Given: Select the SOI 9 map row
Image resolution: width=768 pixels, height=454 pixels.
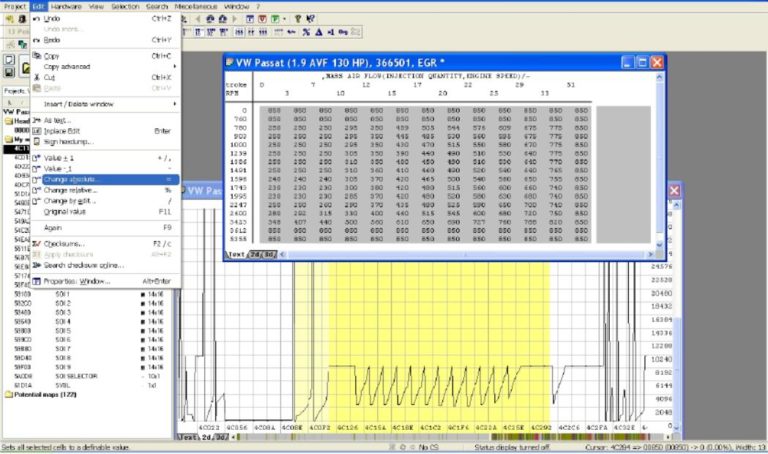Looking at the screenshot, I should [88, 367].
